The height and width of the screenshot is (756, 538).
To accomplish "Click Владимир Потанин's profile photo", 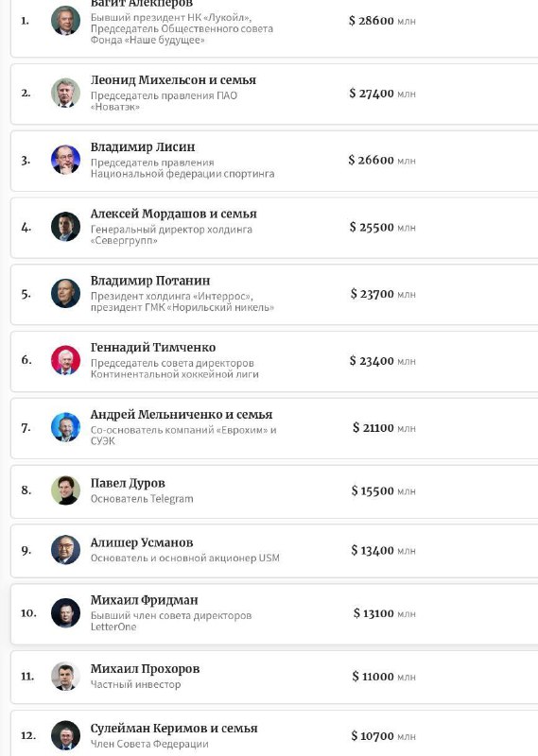I will (x=65, y=293).
